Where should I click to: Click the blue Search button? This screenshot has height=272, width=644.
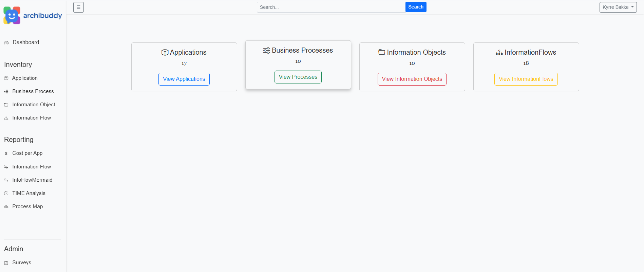[x=416, y=7]
